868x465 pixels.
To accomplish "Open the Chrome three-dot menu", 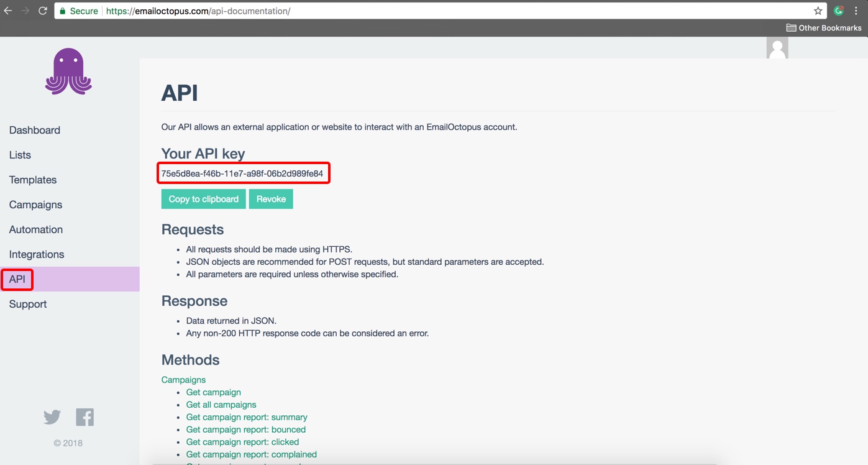I will [856, 11].
